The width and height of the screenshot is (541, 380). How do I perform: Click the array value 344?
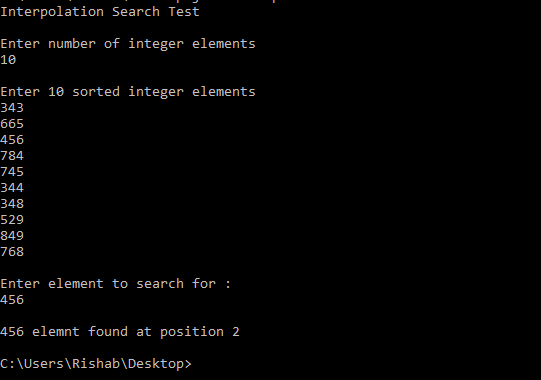12,188
